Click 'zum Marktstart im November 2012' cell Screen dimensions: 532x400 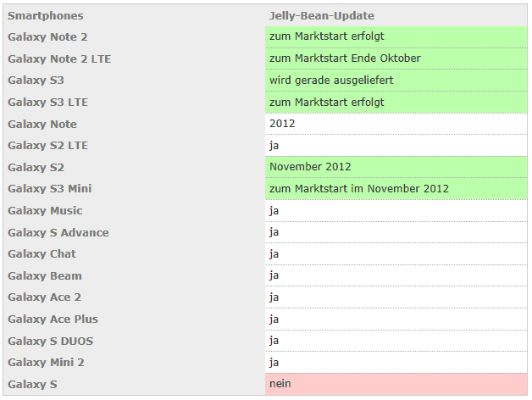[x=396, y=188]
